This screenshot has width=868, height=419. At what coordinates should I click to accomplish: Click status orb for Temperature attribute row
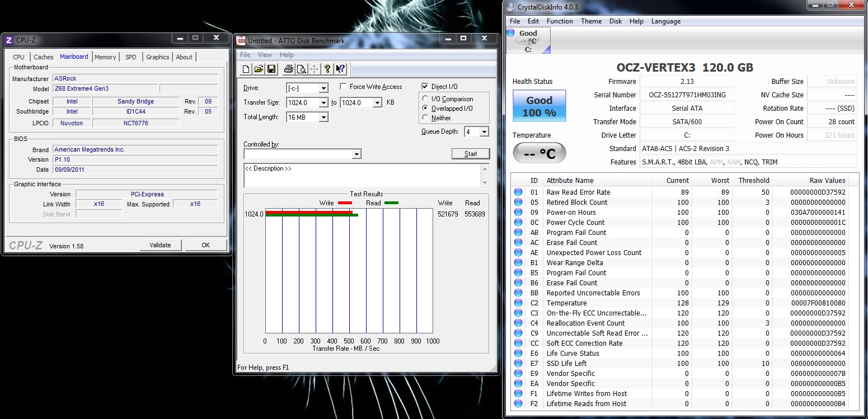click(x=518, y=303)
